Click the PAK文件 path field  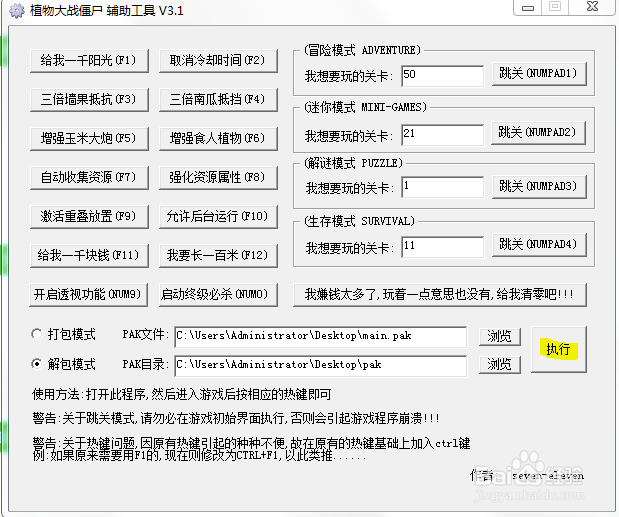tap(321, 337)
